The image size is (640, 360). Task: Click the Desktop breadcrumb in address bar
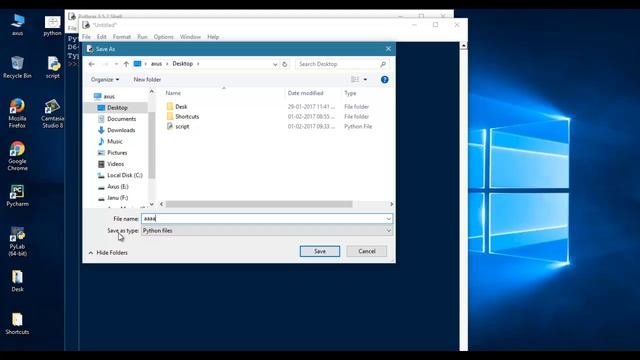pos(182,64)
